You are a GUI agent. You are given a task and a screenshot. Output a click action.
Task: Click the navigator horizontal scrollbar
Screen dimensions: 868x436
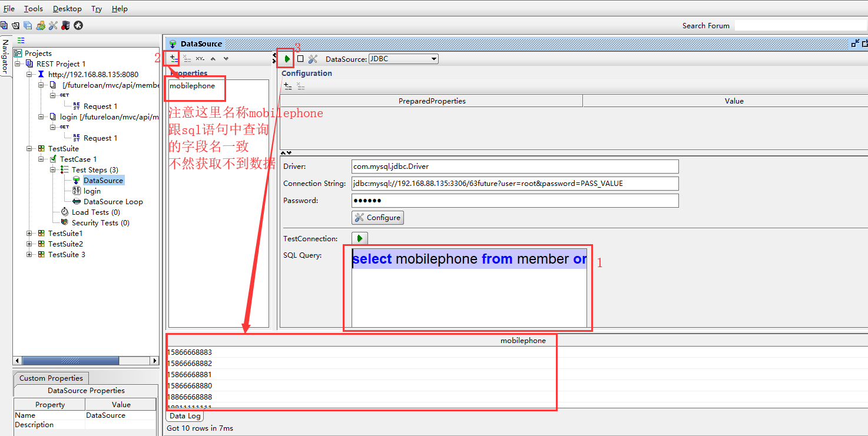(71, 361)
